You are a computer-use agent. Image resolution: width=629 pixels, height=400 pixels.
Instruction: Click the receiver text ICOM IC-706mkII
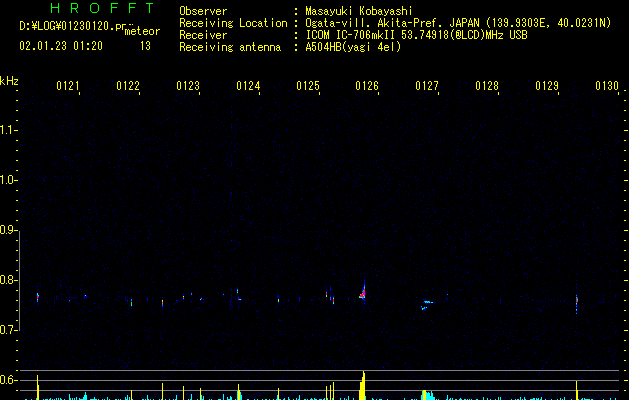[351, 35]
